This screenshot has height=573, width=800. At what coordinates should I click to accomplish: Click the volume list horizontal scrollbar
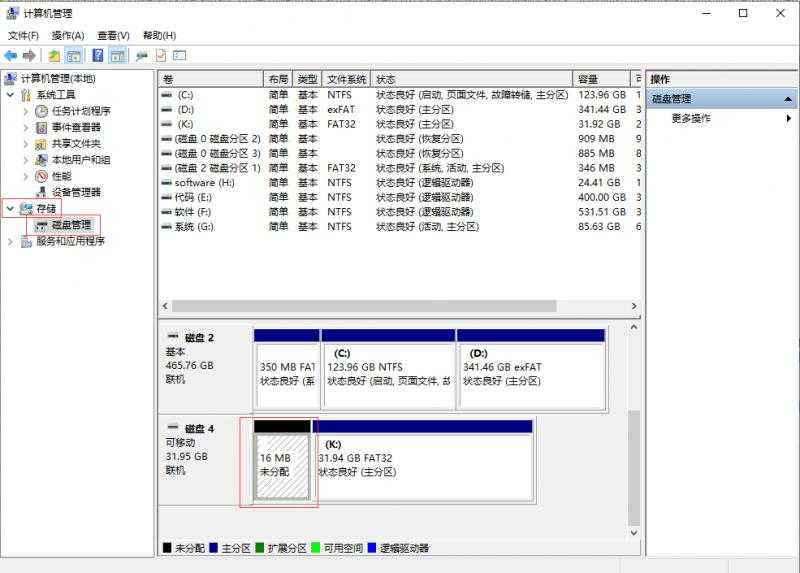[x=364, y=306]
